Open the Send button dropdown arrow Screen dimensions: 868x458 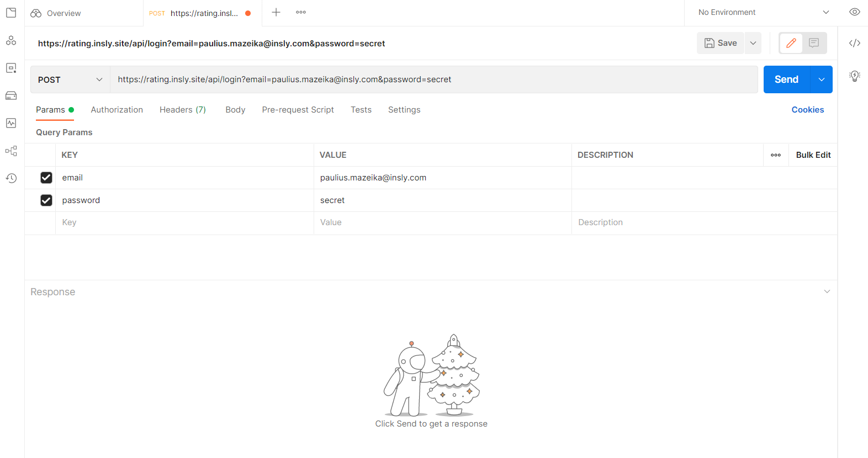pos(821,79)
